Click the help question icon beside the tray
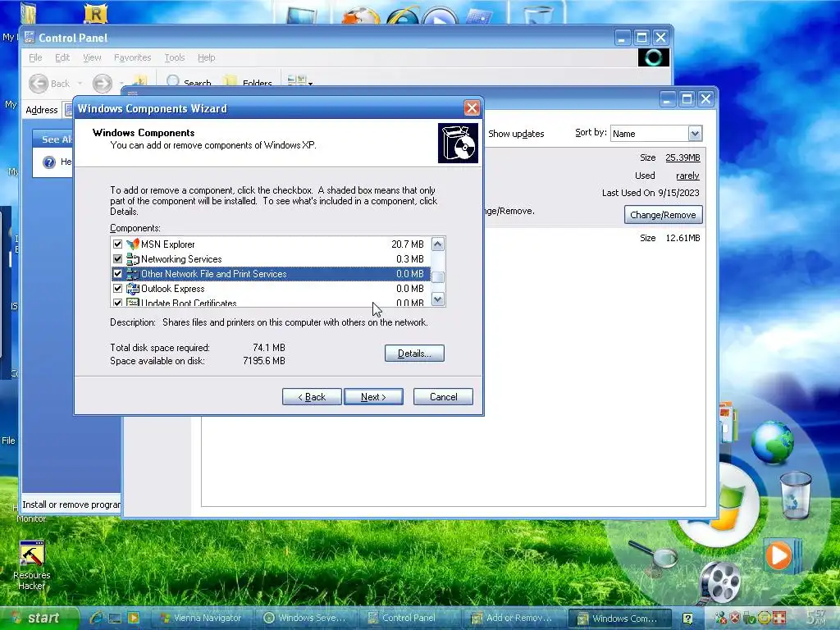This screenshot has height=630, width=840. click(x=688, y=619)
